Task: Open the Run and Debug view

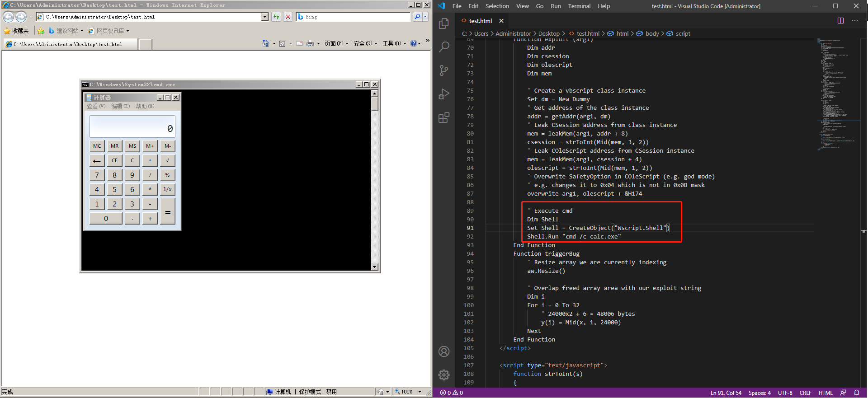Action: 444,94
